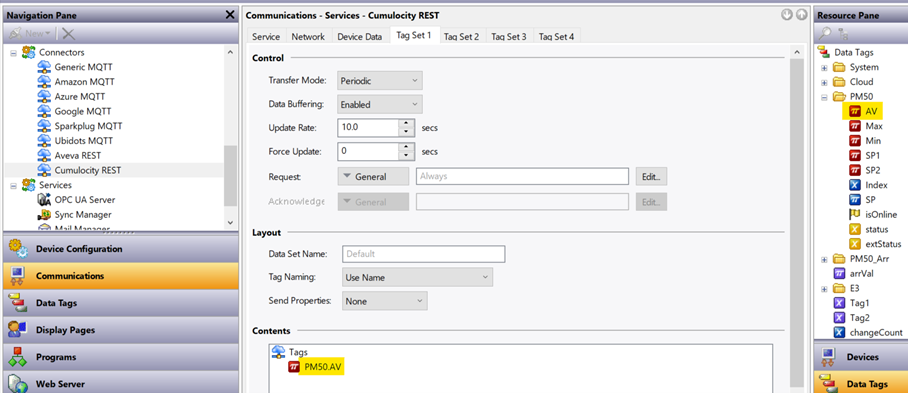Click the delete X icon in Navigation toolbar

tap(68, 34)
